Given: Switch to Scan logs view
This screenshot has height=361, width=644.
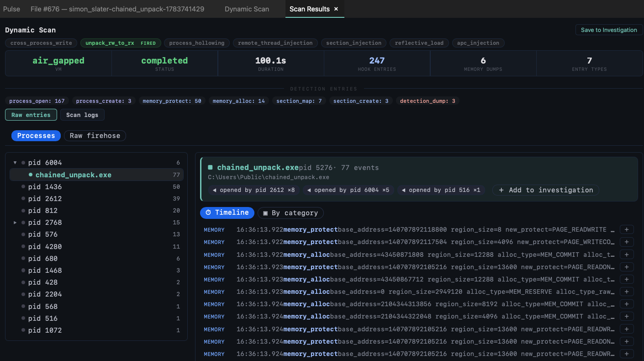Looking at the screenshot, I should [82, 115].
